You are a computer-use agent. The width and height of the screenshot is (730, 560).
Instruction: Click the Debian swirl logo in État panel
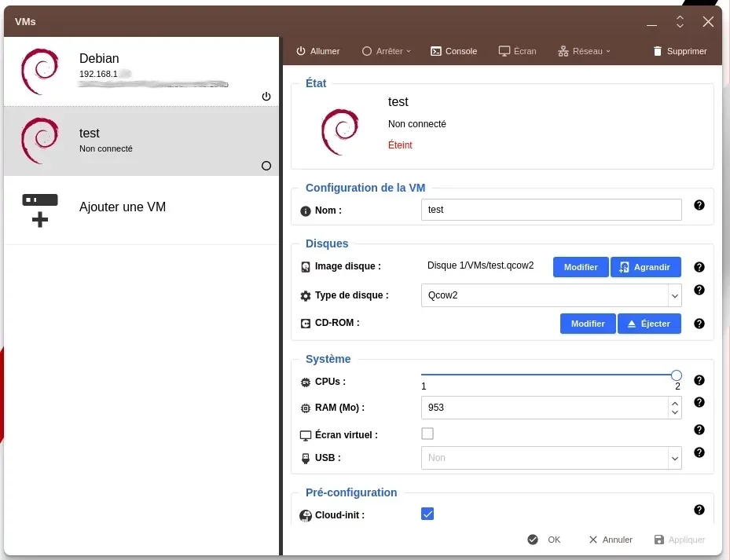[x=340, y=132]
